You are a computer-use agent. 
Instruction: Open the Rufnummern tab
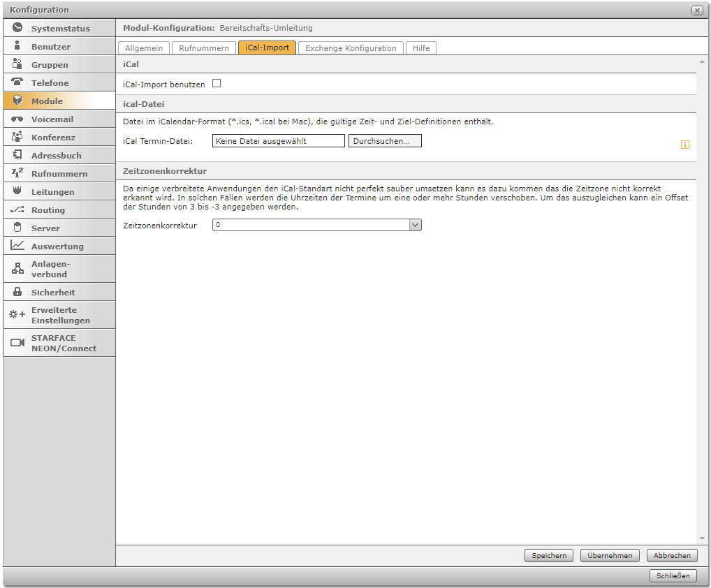(204, 48)
